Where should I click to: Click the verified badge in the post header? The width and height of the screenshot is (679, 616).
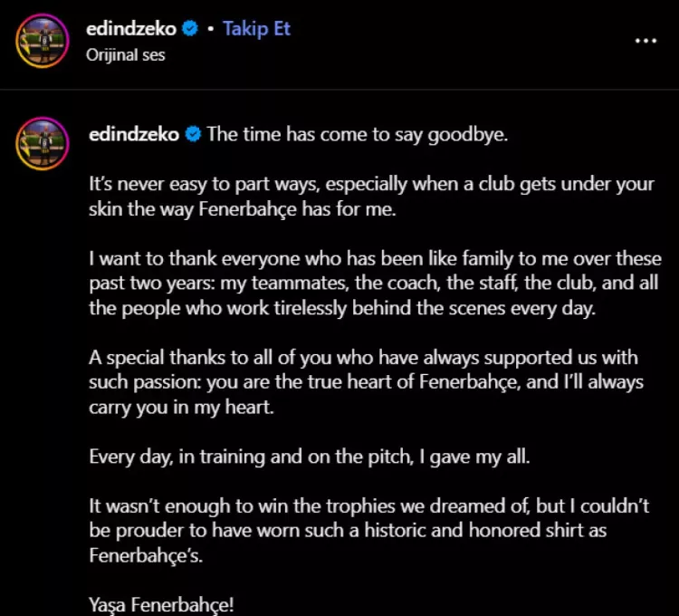[x=187, y=28]
